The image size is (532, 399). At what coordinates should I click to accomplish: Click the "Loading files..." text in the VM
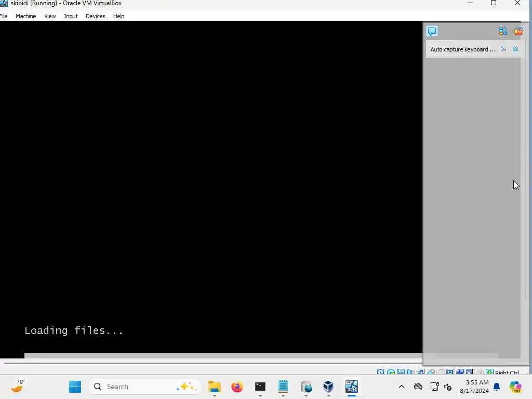(x=74, y=330)
